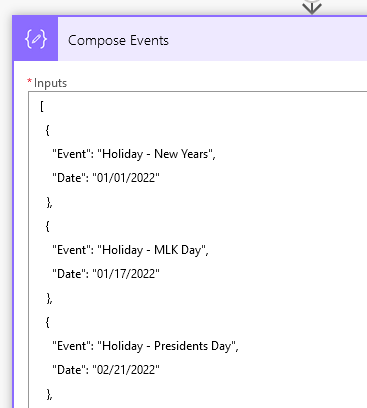
Task: Click the "02/21/2022" date line
Action: tap(106, 370)
